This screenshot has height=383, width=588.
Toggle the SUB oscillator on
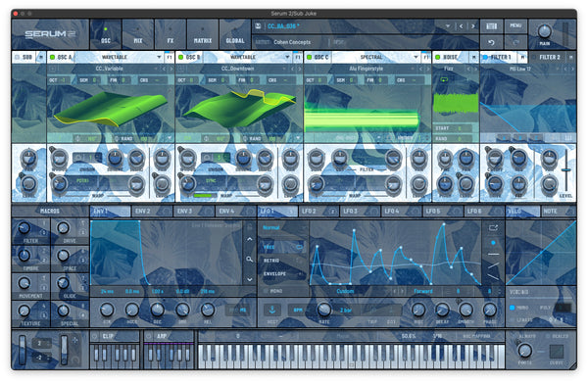17,57
